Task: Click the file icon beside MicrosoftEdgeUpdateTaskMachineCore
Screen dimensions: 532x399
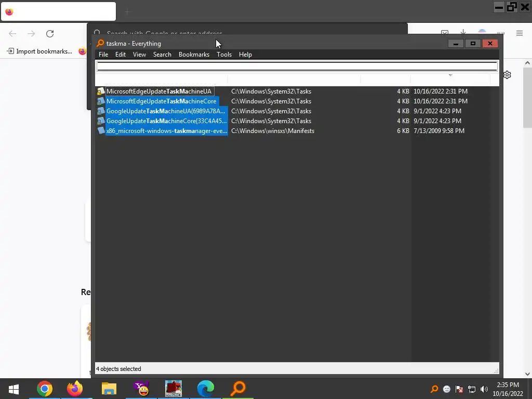Action: pyautogui.click(x=101, y=101)
